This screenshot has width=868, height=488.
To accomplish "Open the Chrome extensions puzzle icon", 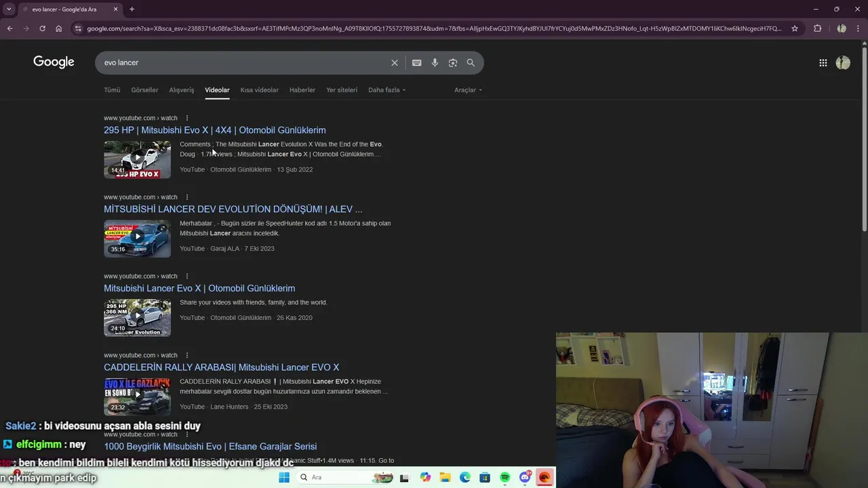I will (x=817, y=28).
